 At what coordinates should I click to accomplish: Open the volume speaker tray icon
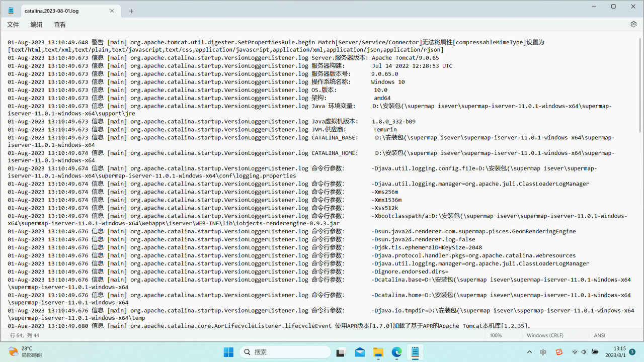[584, 352]
